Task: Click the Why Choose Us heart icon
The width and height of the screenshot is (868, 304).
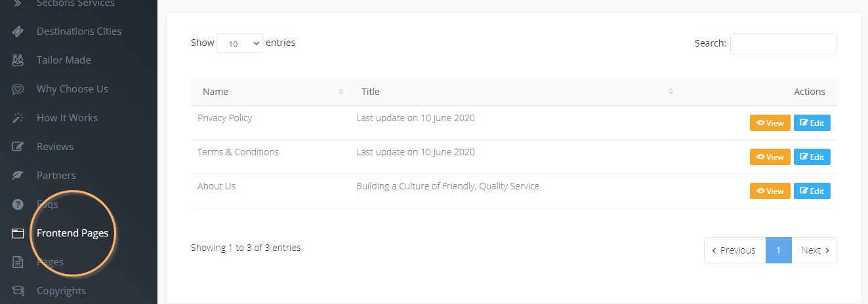Action: [18, 89]
